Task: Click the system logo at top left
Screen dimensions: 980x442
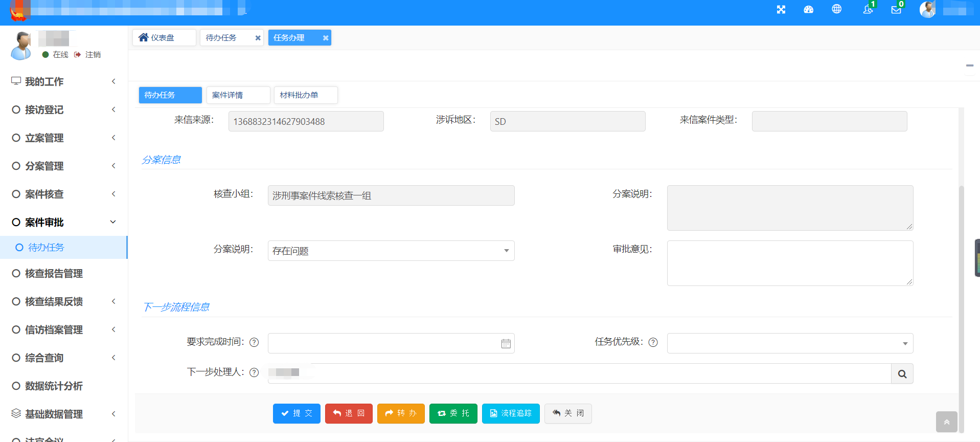Action: tap(18, 11)
